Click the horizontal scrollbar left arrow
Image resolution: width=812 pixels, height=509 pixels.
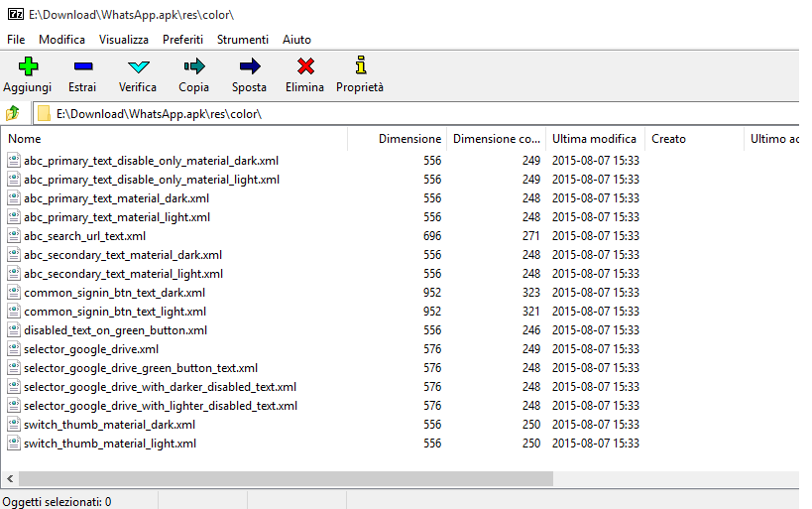pos(10,478)
